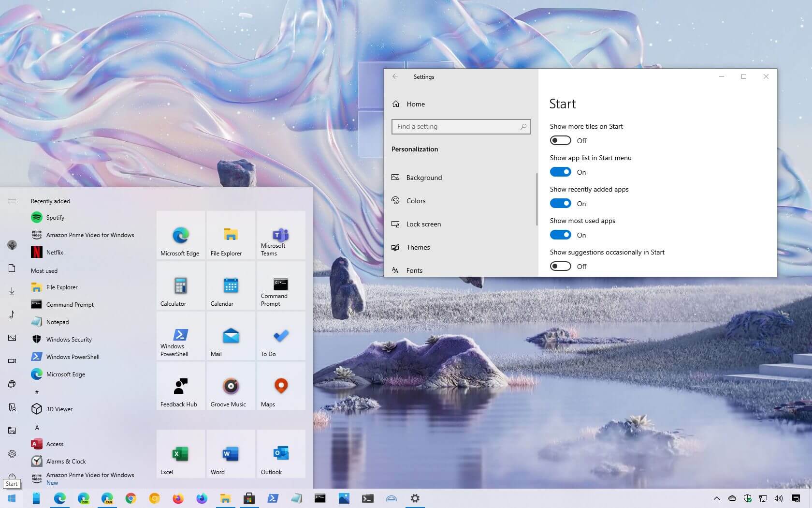This screenshot has height=508, width=812.
Task: Click the Find a setting search box
Action: [x=461, y=126]
